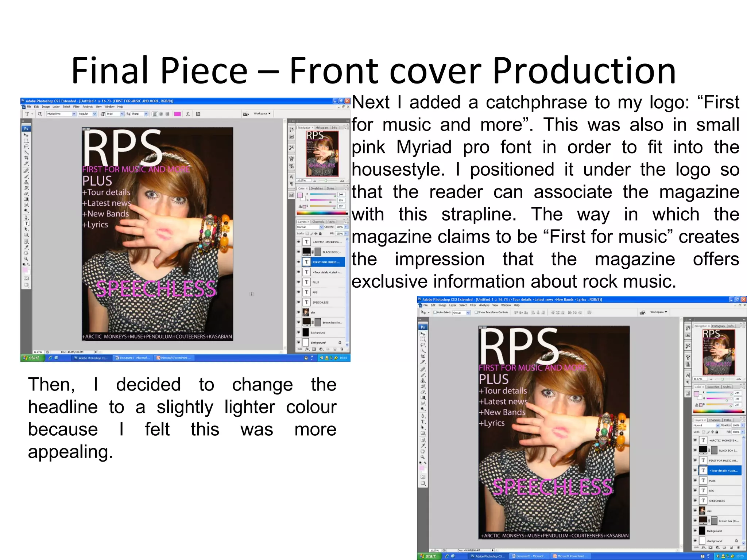747x560 pixels.
Task: Select the Gradient tool in Move-tool window toolbox
Action: tap(423, 398)
